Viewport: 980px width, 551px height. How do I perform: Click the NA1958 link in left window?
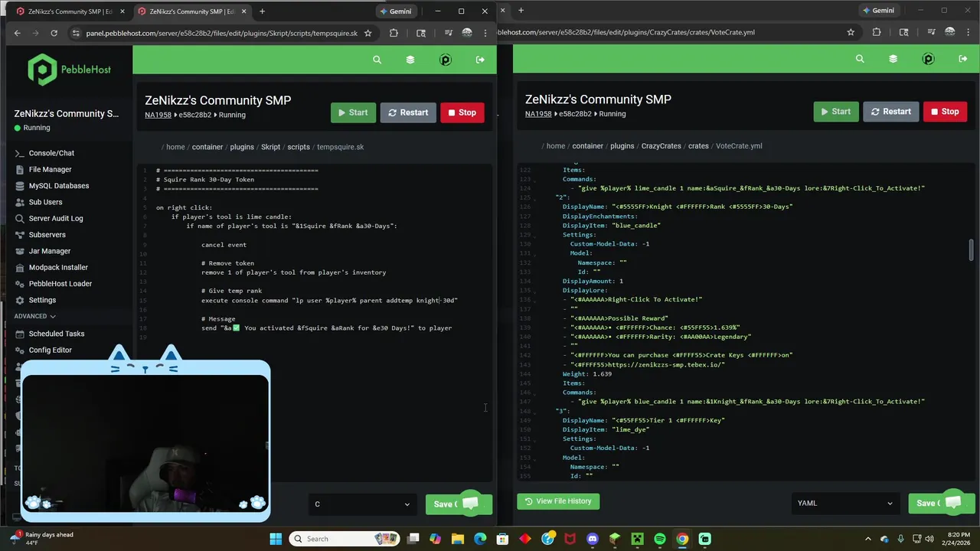coord(158,115)
